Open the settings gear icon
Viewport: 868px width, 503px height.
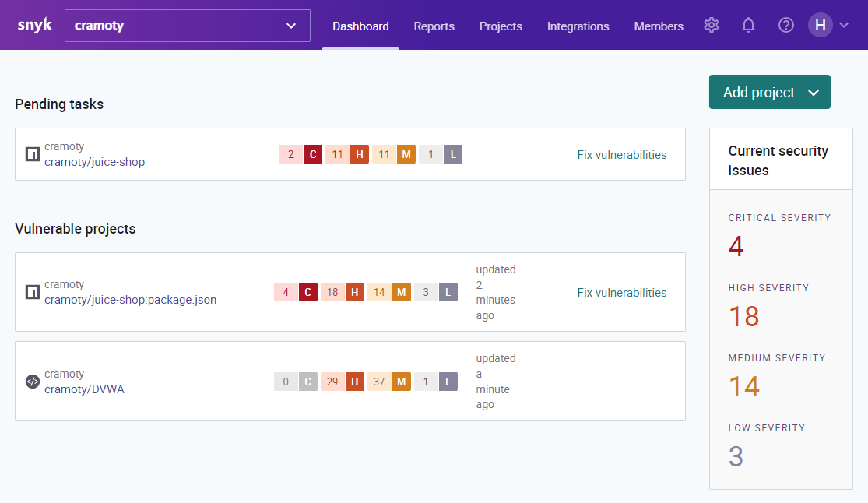pos(712,25)
